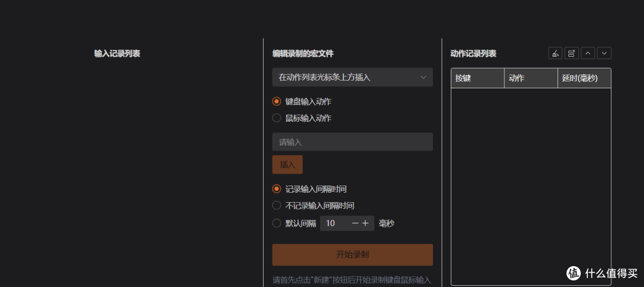Choose the 记录输入间隔时间 option
Screen dimensions: 644x287
[277, 189]
